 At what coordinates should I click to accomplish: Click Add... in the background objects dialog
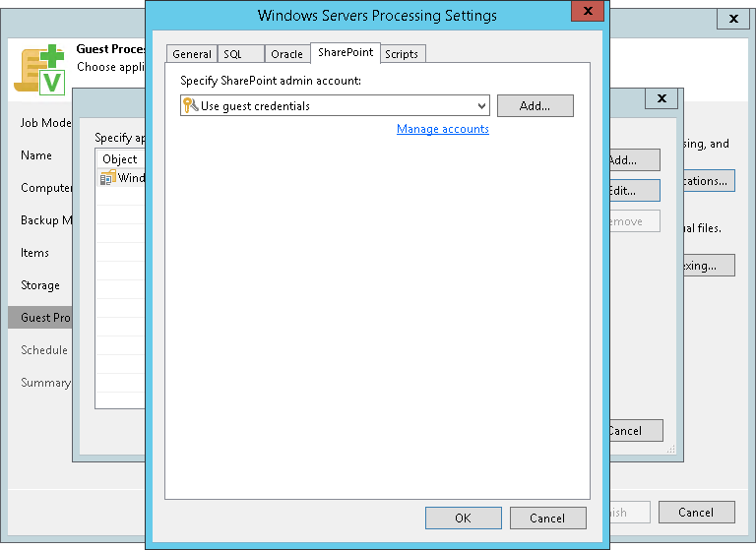pos(635,160)
